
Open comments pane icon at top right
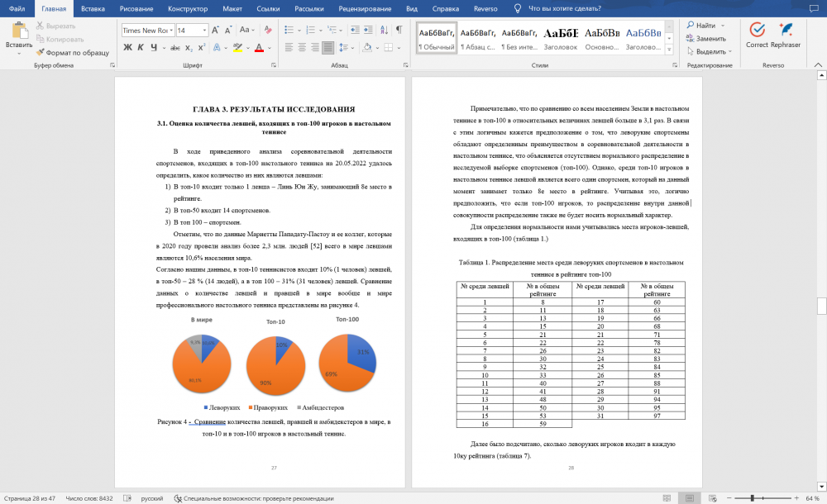coord(814,8)
